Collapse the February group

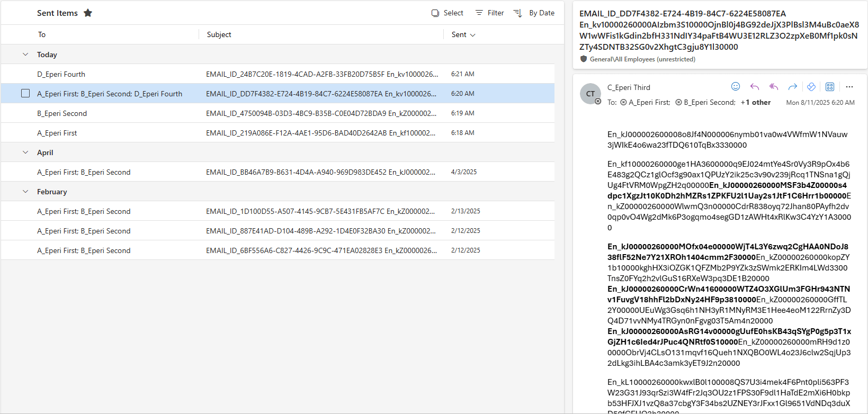coord(25,192)
